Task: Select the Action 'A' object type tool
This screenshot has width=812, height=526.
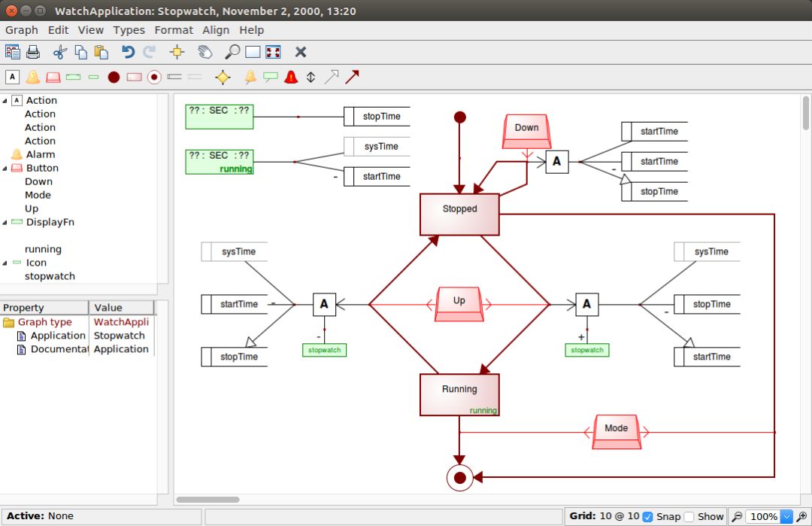Action: (12, 77)
